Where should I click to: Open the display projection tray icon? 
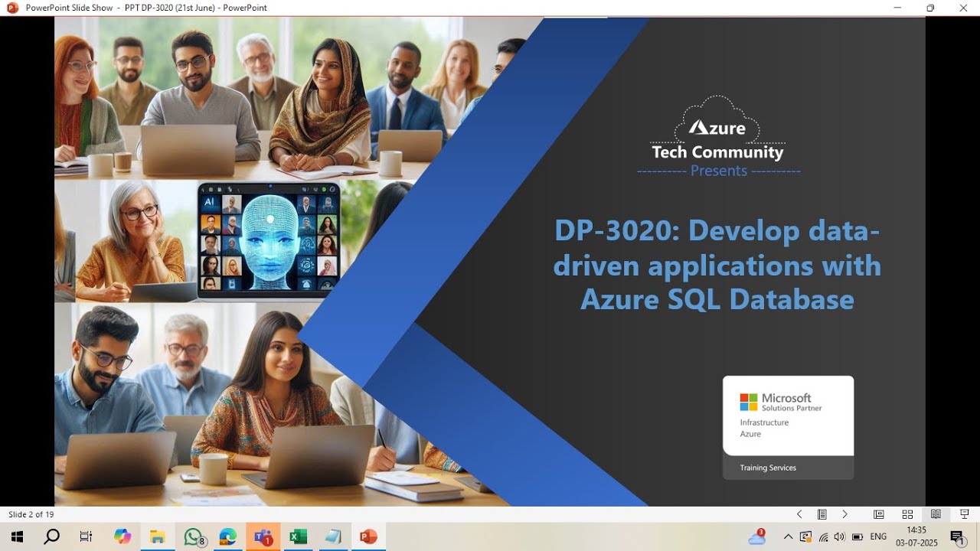pyautogui.click(x=805, y=536)
